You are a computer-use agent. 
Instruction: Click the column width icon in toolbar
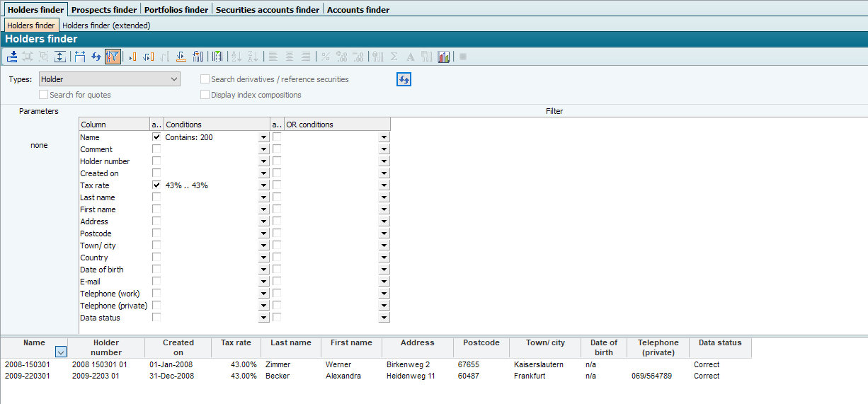click(x=79, y=57)
